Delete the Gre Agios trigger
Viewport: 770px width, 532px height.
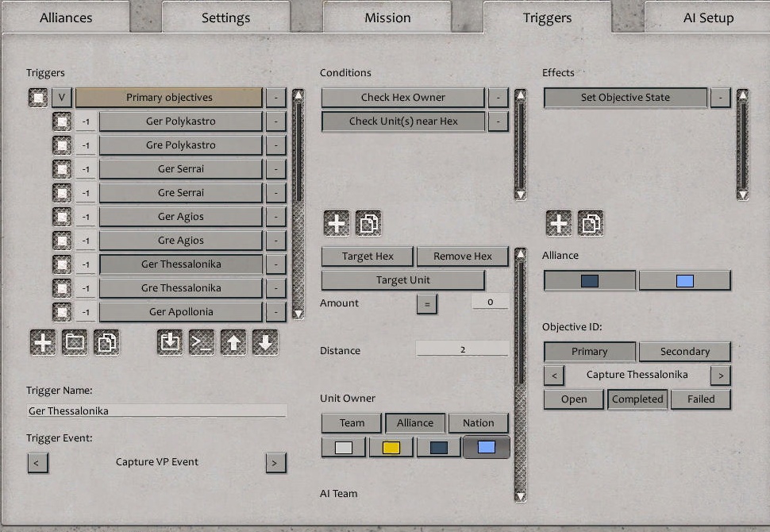pyautogui.click(x=276, y=241)
